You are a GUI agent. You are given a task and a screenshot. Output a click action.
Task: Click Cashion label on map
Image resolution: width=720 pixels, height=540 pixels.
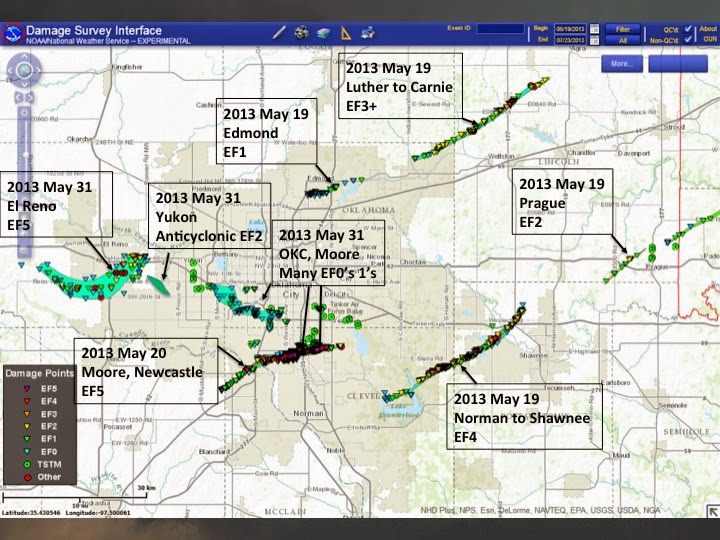click(209, 105)
